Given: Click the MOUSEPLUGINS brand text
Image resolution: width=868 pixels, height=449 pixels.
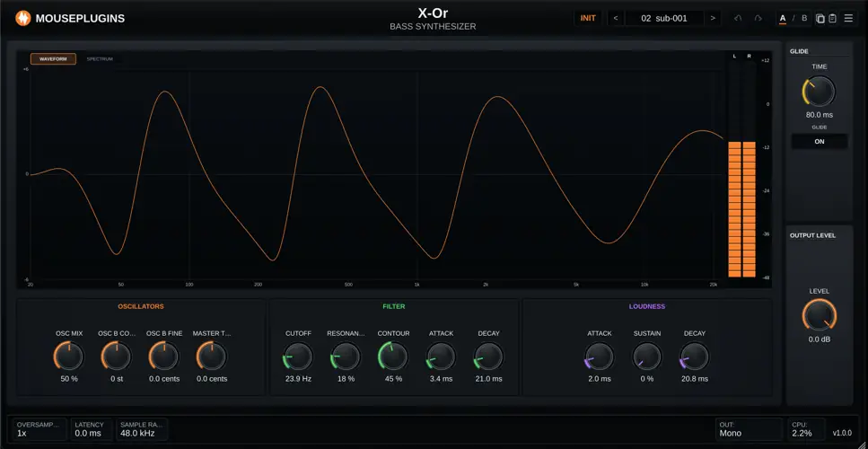Looking at the screenshot, I should coord(80,18).
